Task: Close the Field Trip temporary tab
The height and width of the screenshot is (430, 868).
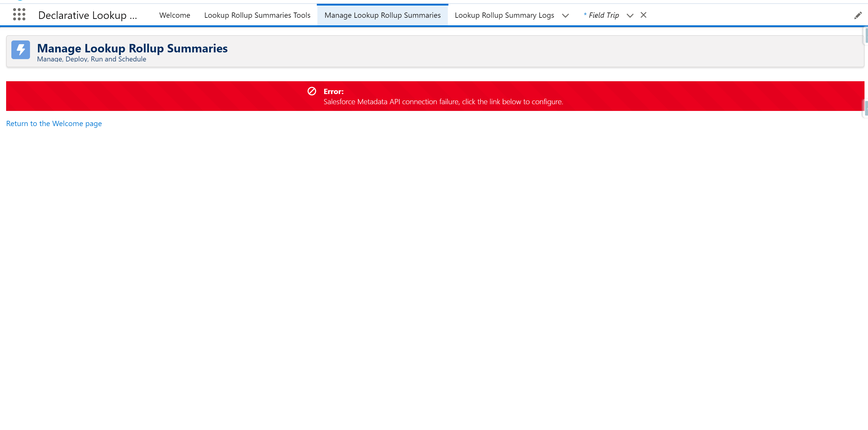Action: point(644,15)
